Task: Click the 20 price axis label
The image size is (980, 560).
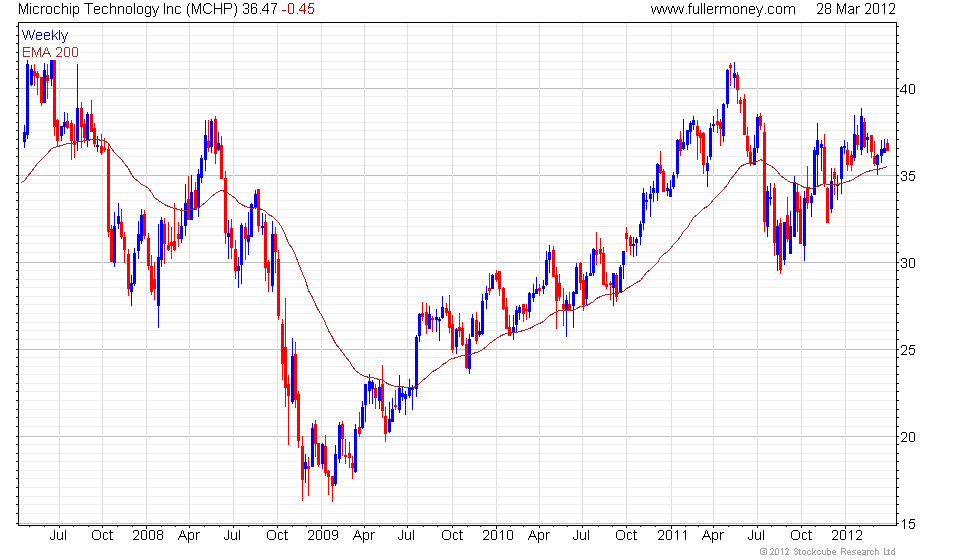Action: (x=908, y=438)
